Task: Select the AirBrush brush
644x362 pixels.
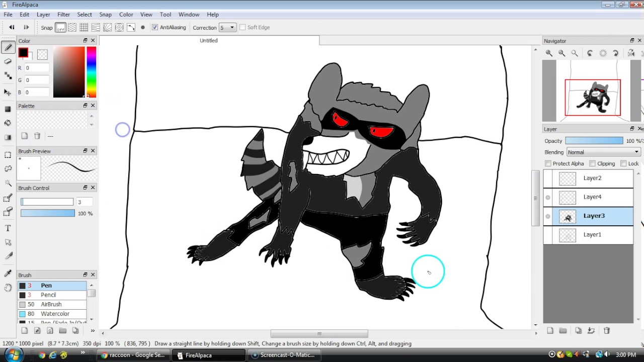Action: (x=52, y=305)
